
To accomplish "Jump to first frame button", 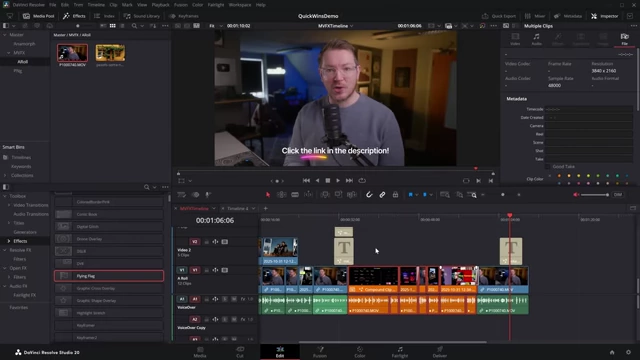I will click(306, 180).
